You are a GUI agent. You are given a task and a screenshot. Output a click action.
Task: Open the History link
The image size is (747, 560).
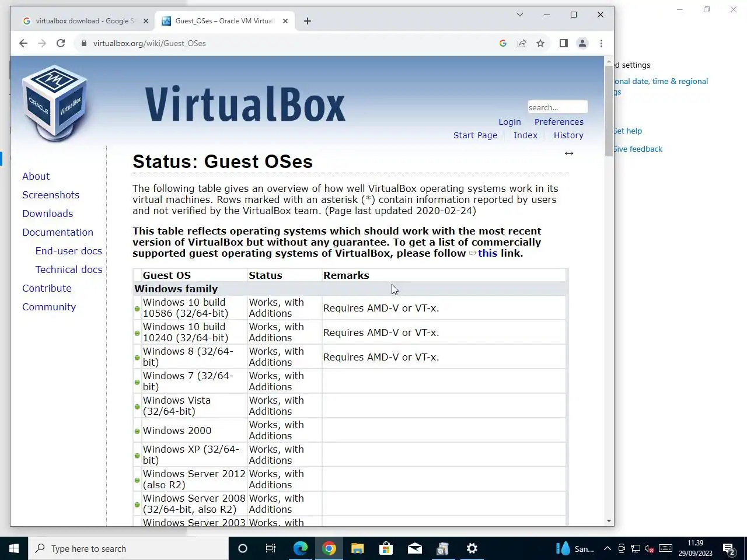coord(568,135)
